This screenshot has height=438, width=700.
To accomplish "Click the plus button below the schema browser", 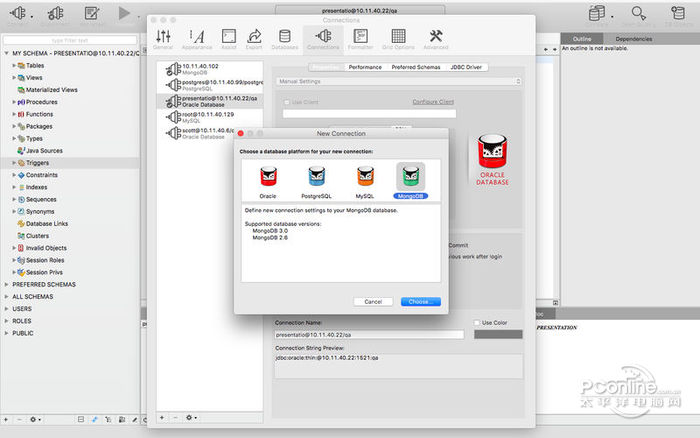I will tap(6, 420).
